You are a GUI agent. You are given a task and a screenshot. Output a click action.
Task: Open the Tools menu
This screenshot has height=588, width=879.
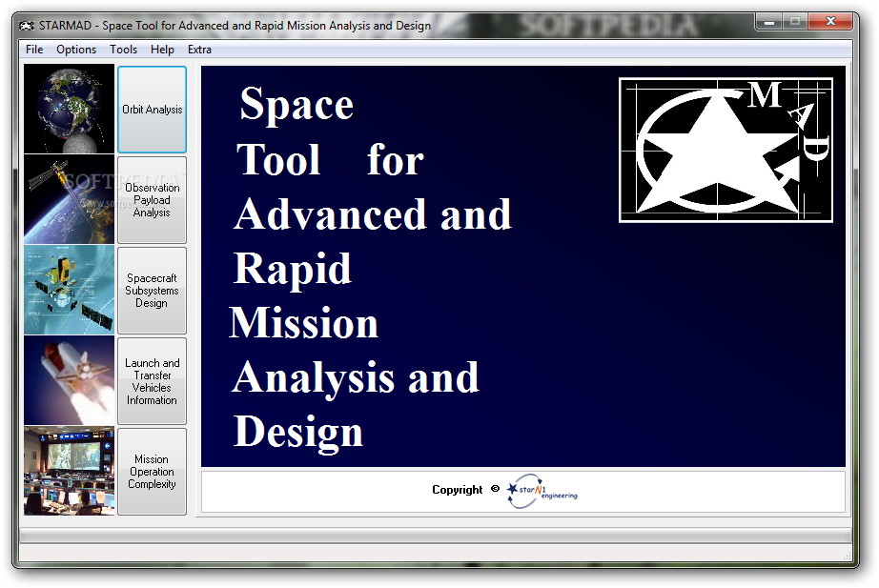pyautogui.click(x=123, y=50)
